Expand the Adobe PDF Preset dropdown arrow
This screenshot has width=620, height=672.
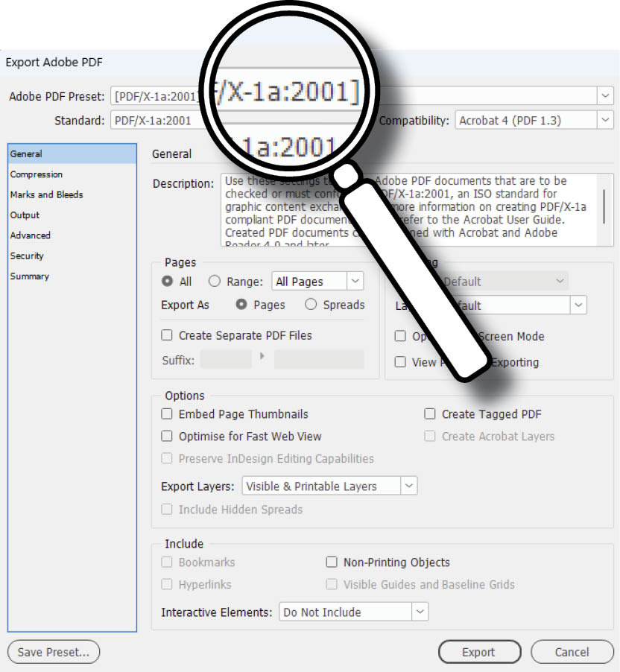pos(605,95)
